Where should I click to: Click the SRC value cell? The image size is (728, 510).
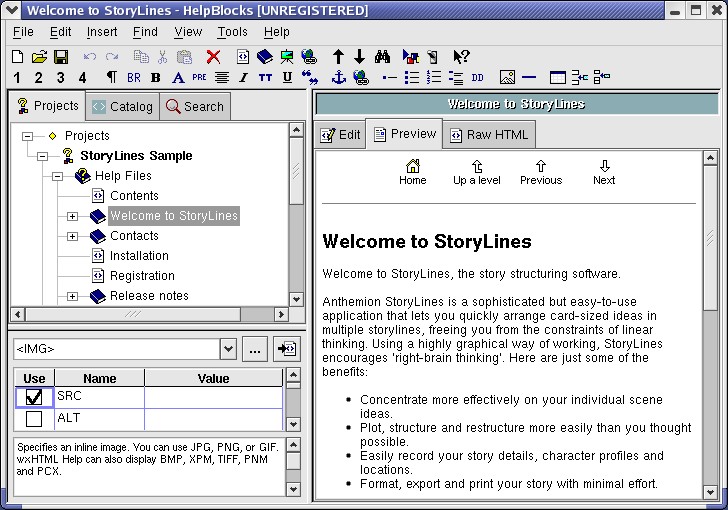click(213, 397)
